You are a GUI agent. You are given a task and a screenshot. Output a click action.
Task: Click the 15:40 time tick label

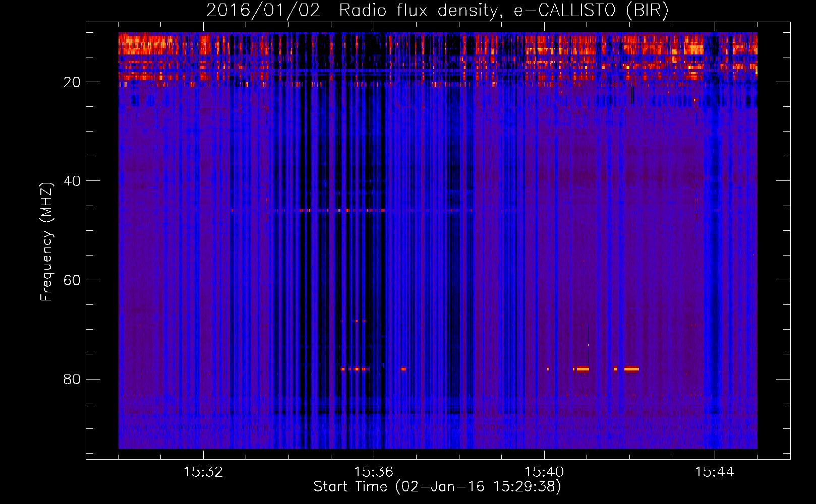544,472
